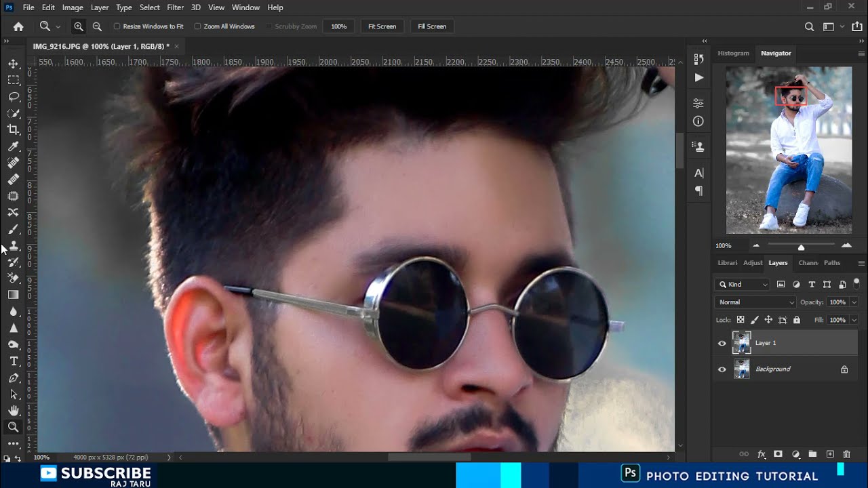868x488 pixels.
Task: Switch to the Channels tab
Action: pyautogui.click(x=808, y=263)
